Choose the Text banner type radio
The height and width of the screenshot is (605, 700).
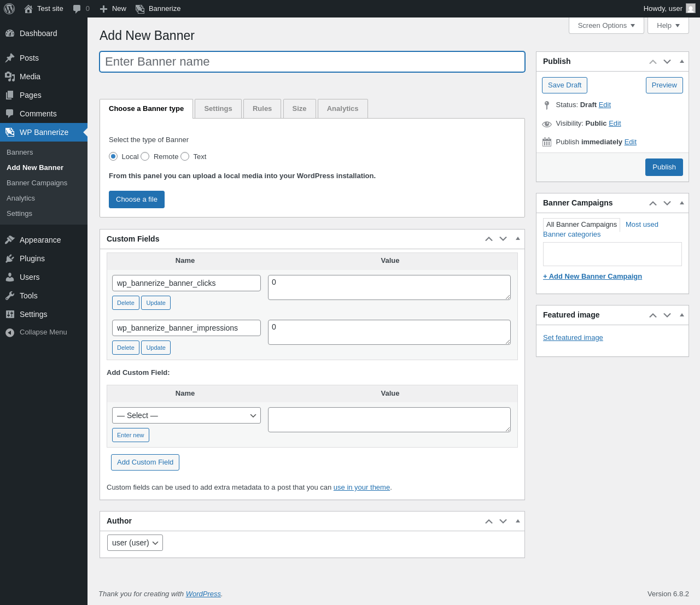click(185, 156)
